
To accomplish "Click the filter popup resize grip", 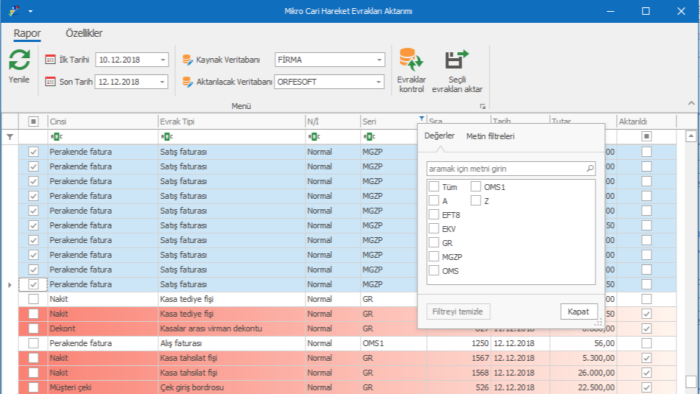I will pos(598,322).
